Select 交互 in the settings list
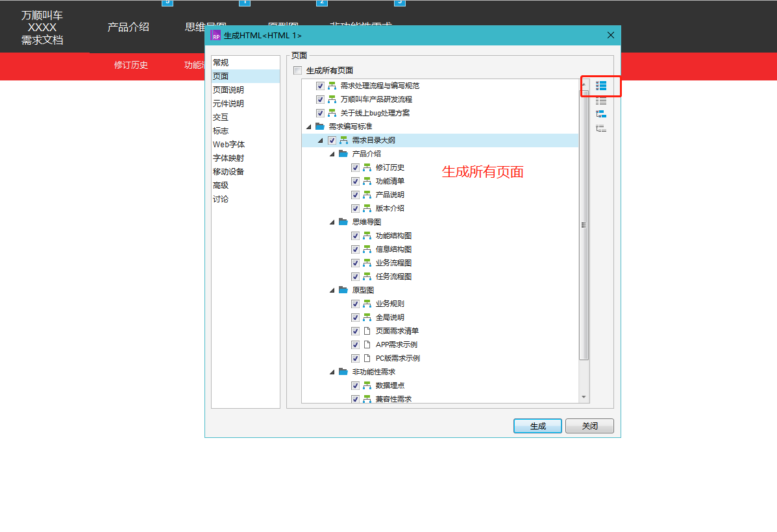 (221, 117)
